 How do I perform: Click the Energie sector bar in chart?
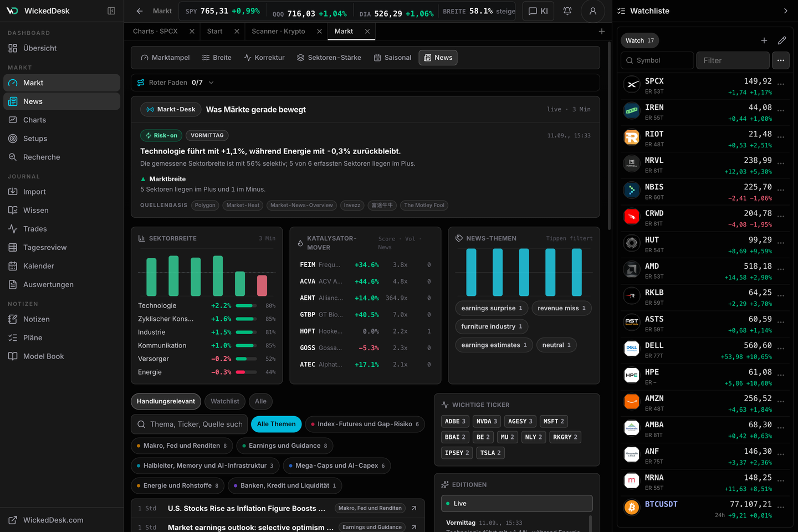pyautogui.click(x=262, y=286)
